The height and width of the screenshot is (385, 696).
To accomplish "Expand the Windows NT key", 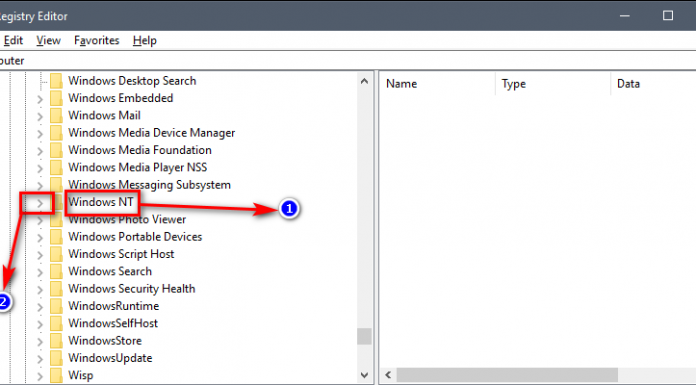I will 40,203.
